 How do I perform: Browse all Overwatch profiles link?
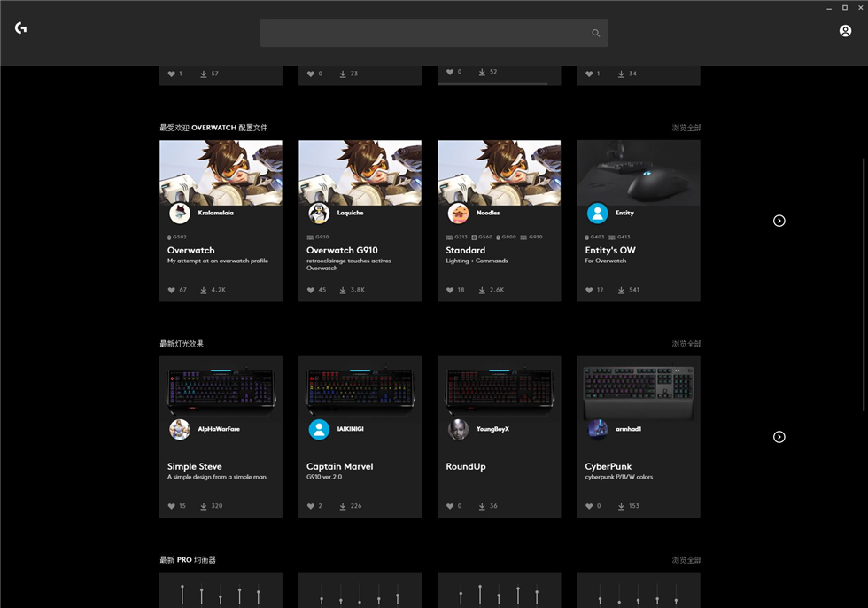point(686,128)
